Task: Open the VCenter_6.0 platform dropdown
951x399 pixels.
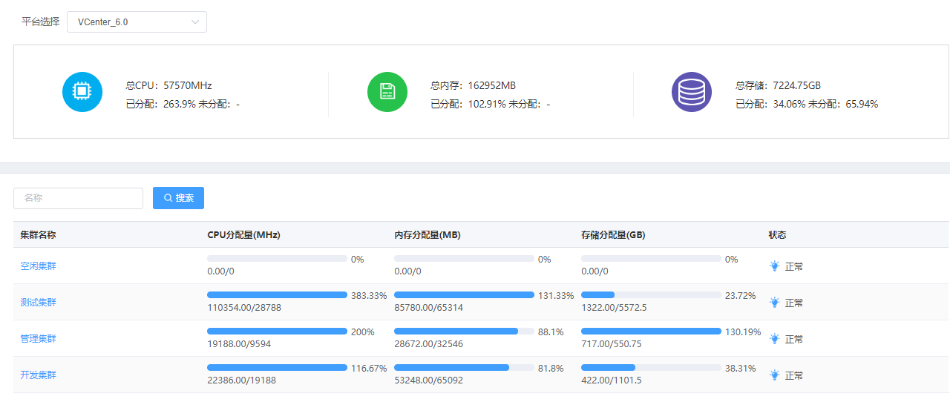Action: [x=137, y=22]
